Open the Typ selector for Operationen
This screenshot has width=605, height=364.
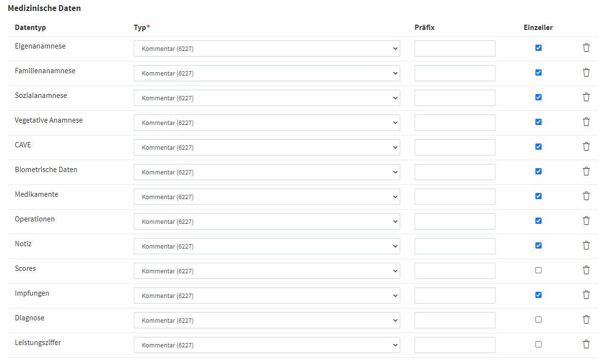tap(267, 221)
